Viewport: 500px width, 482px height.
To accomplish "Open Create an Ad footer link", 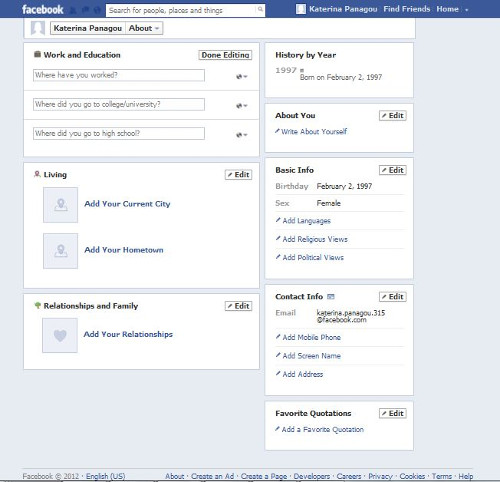I will (212, 476).
